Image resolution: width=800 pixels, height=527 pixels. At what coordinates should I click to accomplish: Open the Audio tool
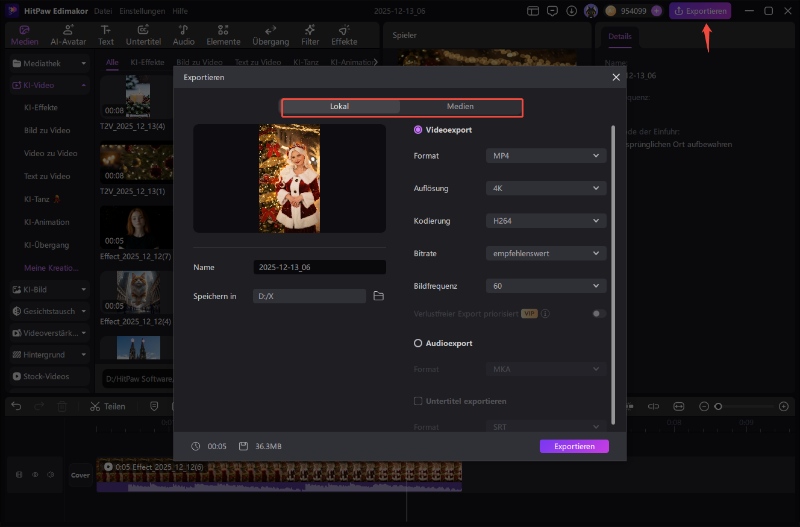click(x=183, y=35)
